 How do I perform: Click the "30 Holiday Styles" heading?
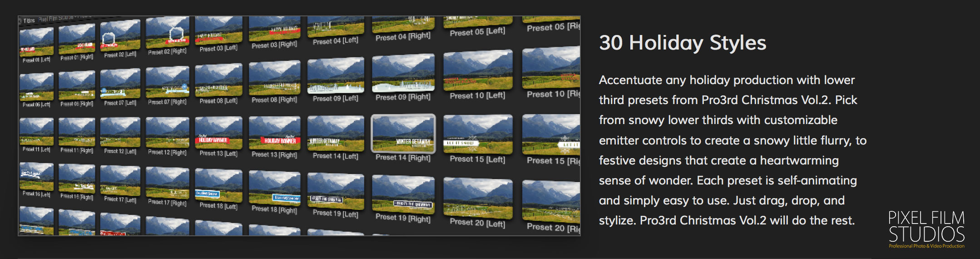tap(682, 43)
